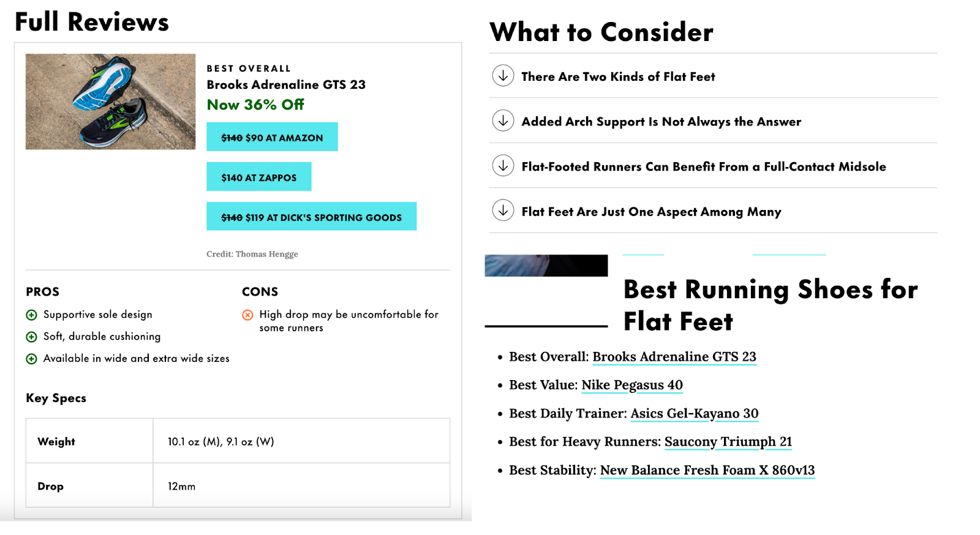
Task: Click the orange X icon next to High drop con
Action: pos(247,315)
